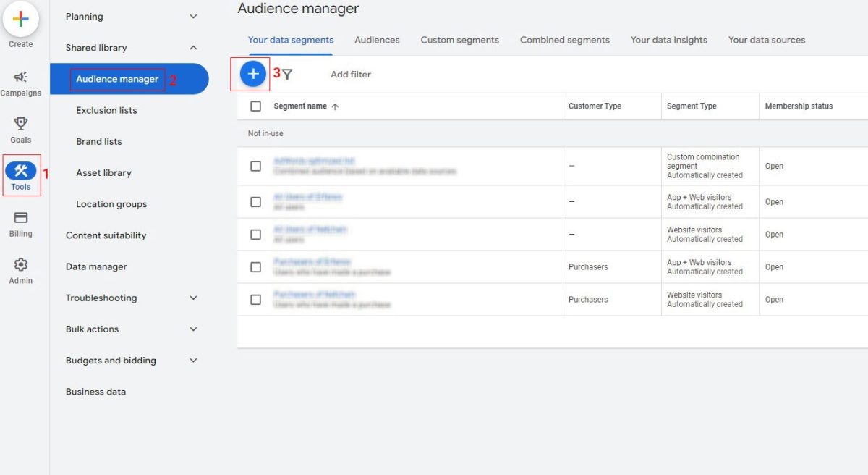
Task: Check the Website visitors All users row checkbox
Action: coord(255,235)
